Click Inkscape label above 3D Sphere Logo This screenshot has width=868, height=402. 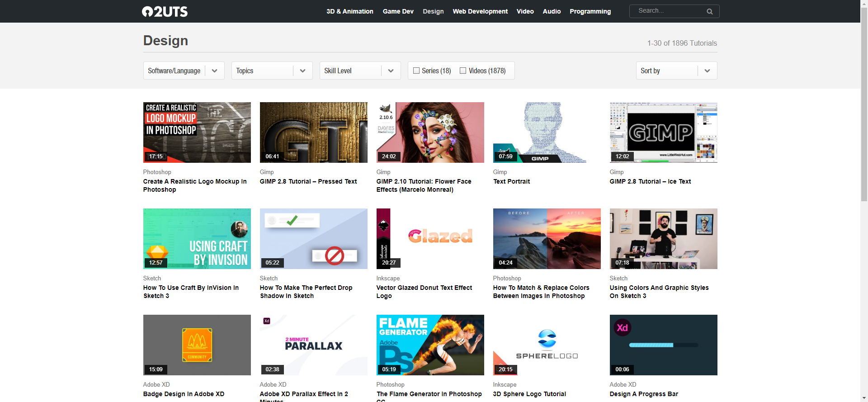point(505,384)
